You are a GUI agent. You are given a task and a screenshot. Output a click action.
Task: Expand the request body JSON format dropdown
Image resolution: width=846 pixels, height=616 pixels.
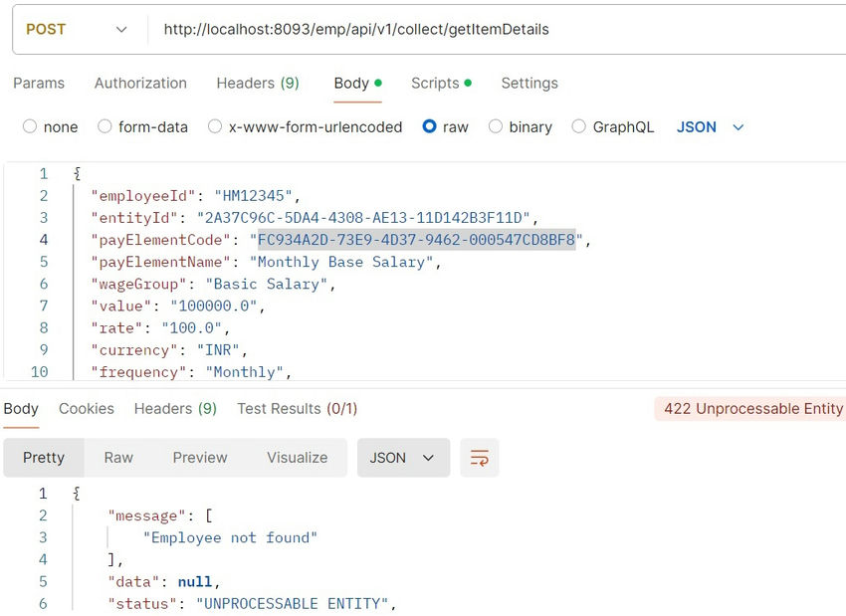point(710,126)
